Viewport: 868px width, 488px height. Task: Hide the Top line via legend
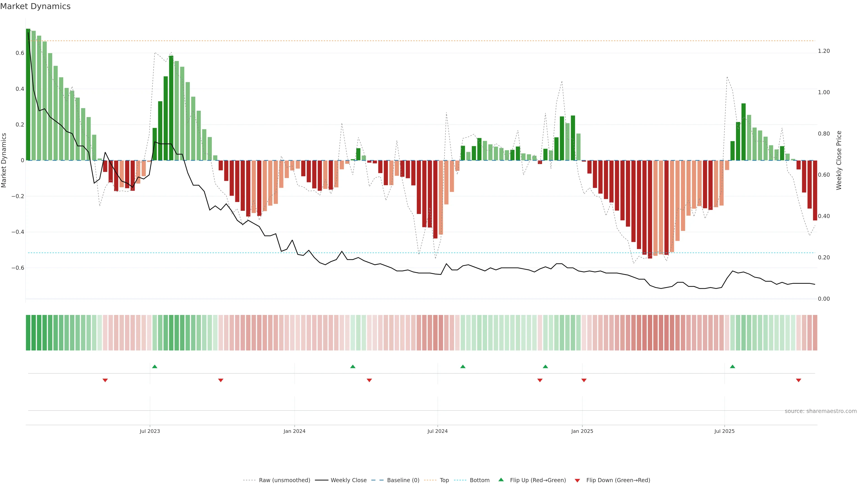[444, 480]
